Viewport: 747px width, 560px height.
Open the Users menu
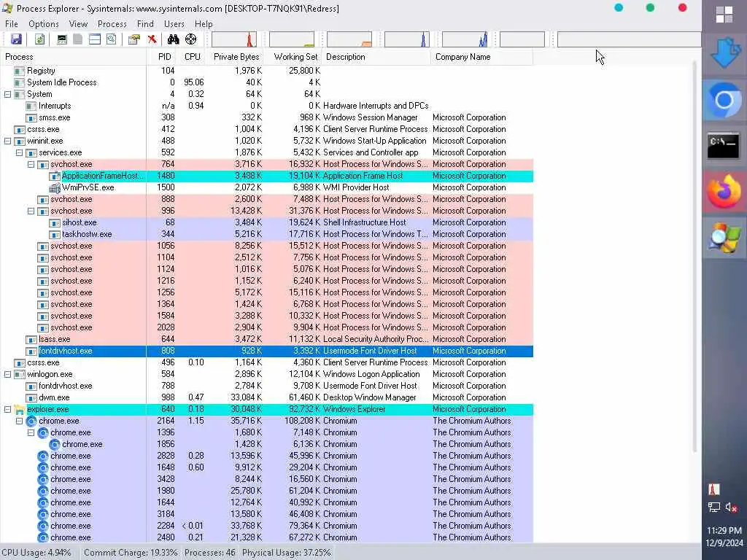point(174,24)
